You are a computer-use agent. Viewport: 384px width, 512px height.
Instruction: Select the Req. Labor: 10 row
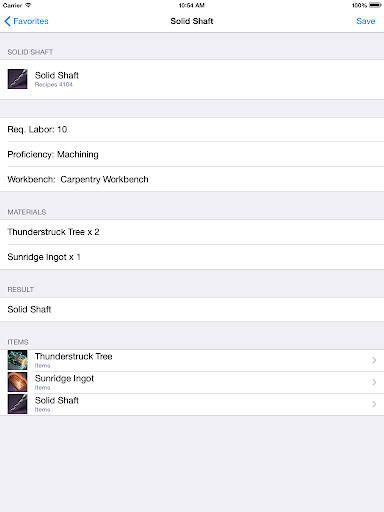[x=192, y=129]
